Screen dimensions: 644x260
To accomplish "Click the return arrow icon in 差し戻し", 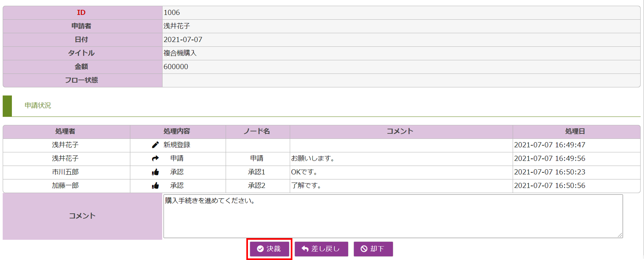I will 305,249.
